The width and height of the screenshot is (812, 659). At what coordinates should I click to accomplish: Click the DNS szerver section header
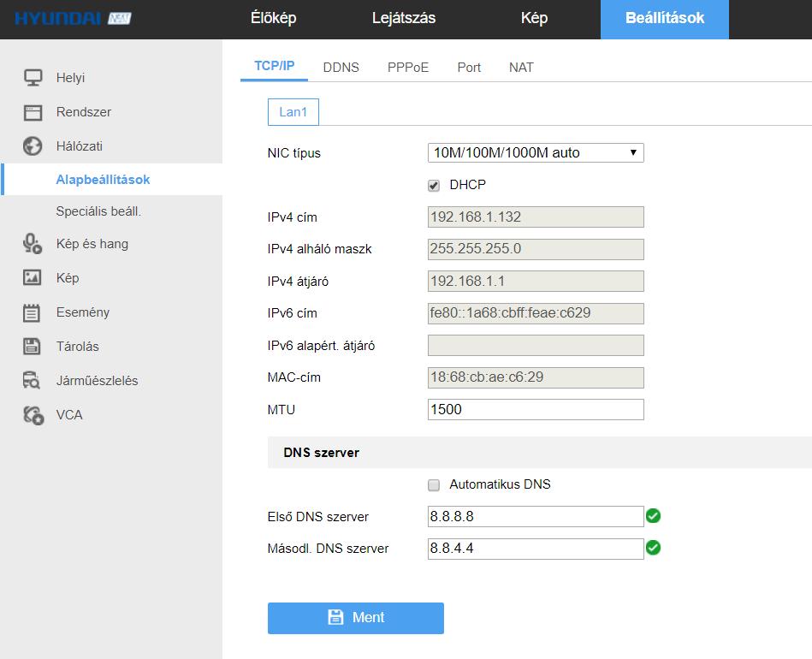pyautogui.click(x=540, y=452)
